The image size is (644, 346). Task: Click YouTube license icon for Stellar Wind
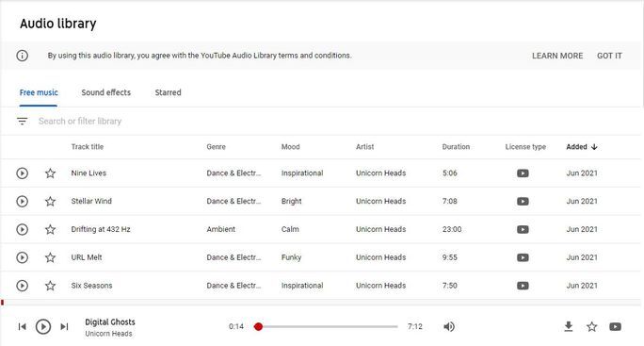pos(523,201)
